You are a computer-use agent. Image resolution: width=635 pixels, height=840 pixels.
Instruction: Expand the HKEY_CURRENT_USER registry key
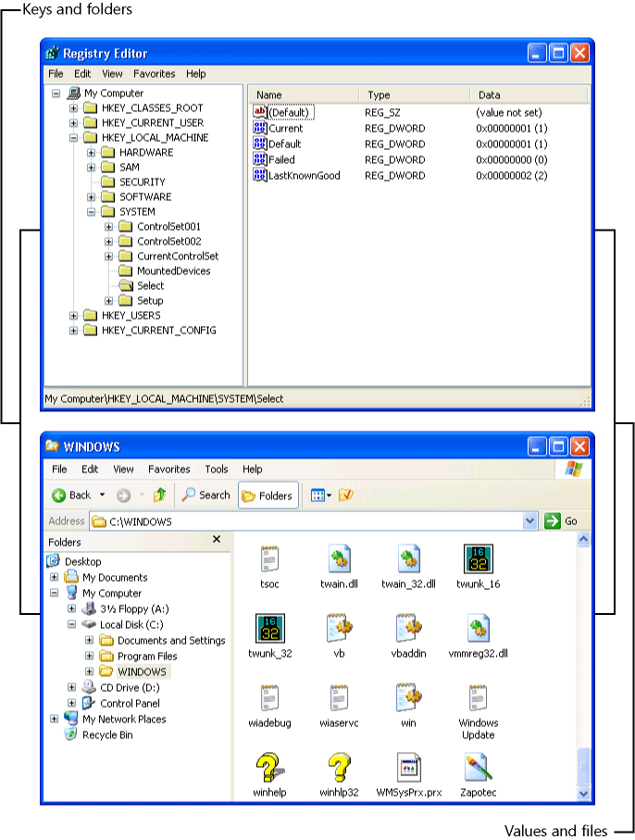74,122
